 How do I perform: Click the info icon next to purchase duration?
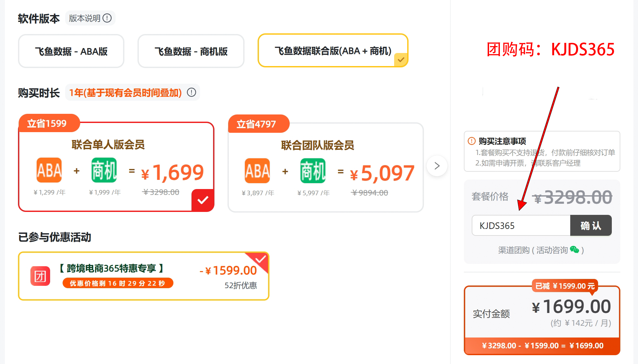(191, 93)
